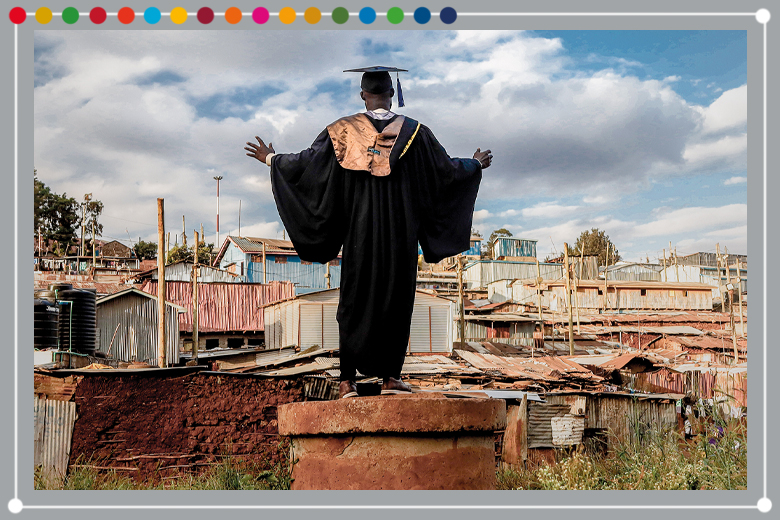Pick the light orange dot right of the magenta dot
The width and height of the screenshot is (780, 520).
[287, 15]
